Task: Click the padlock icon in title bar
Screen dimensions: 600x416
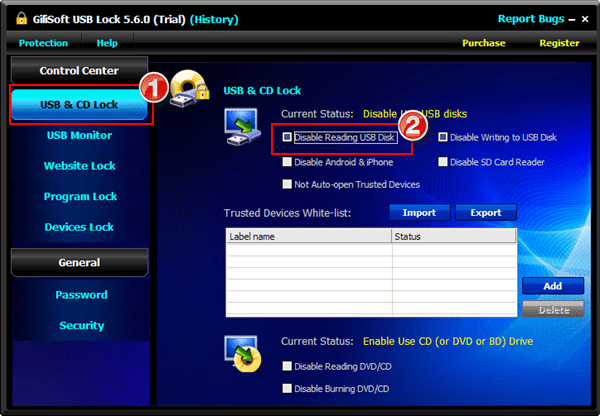Action: point(21,18)
